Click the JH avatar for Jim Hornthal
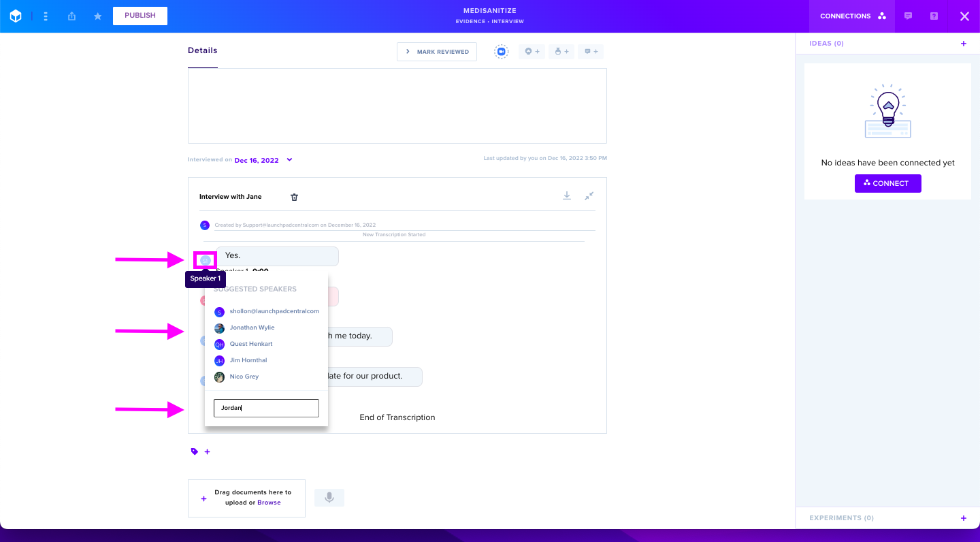Viewport: 980px width, 542px height. (219, 361)
